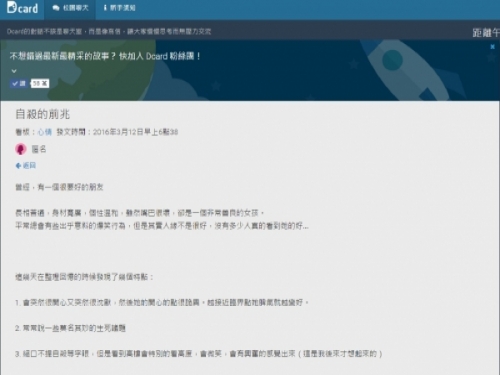Click the banner headline about joining Dcard 粉絲團

coord(105,56)
